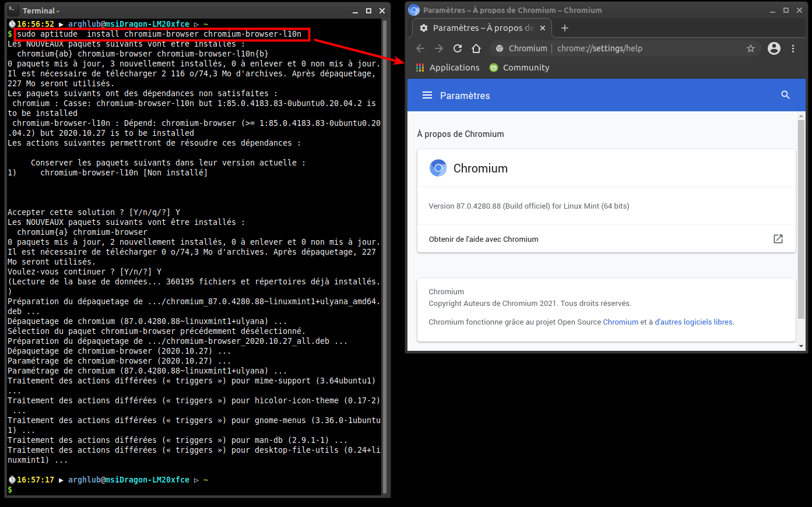Open the Community bookmark label
This screenshot has width=812, height=507.
(x=526, y=68)
